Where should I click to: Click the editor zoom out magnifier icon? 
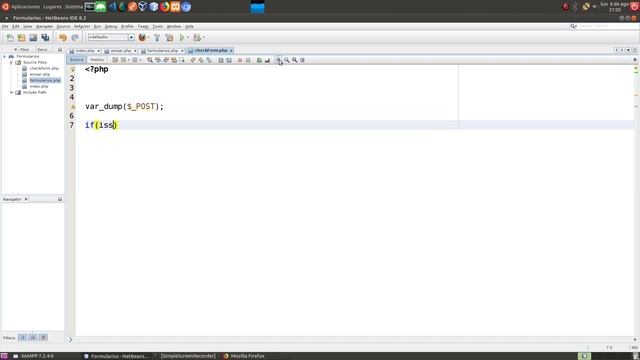click(287, 60)
